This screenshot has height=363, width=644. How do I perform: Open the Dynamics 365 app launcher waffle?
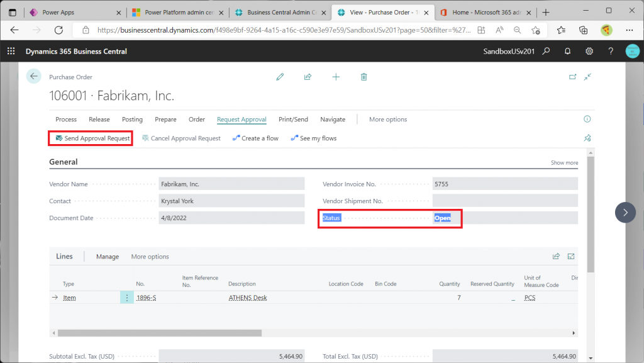coord(11,52)
